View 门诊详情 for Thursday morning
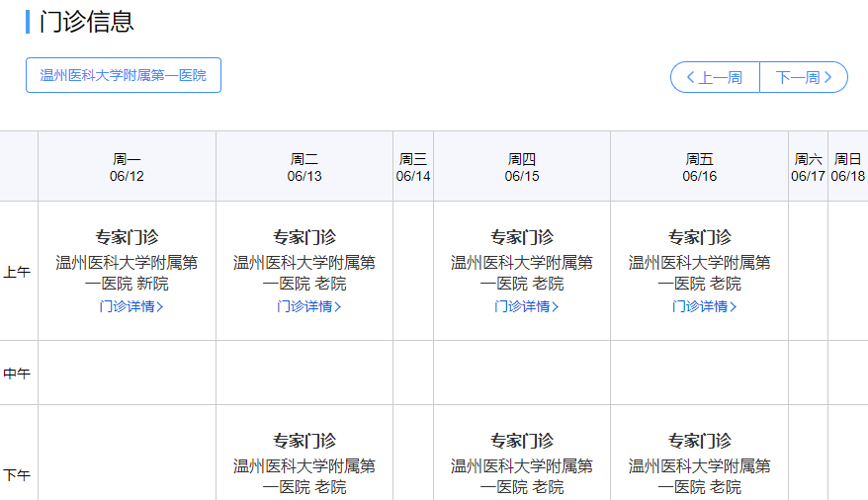The image size is (868, 500). (x=526, y=306)
